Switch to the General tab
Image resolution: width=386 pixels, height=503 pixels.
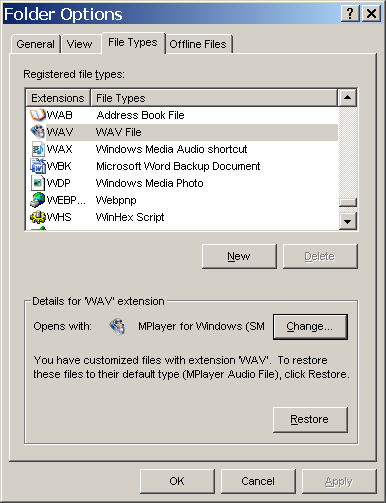(36, 44)
